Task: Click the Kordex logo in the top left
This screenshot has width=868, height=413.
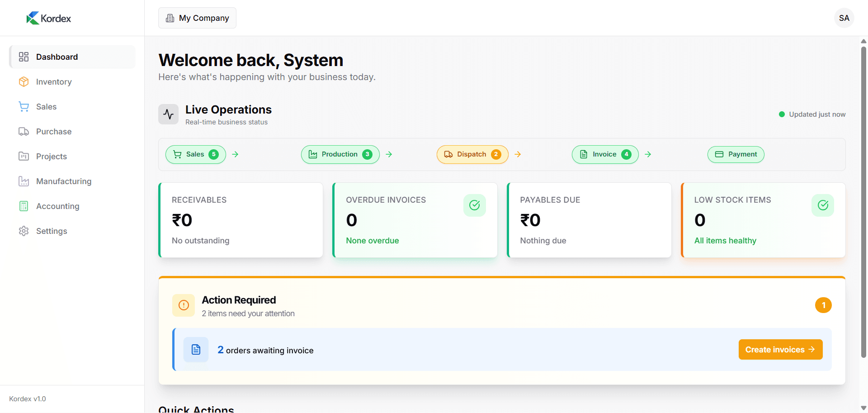Action: [48, 18]
